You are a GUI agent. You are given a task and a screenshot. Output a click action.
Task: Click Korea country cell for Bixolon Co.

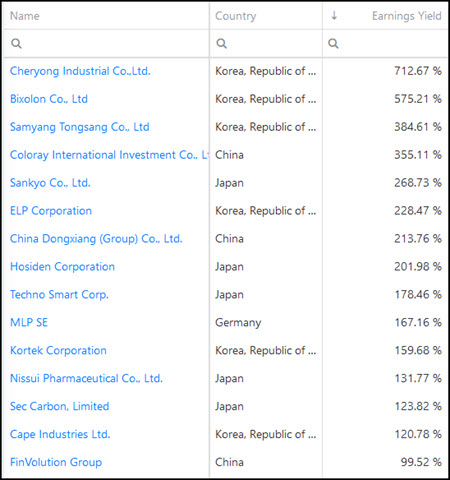tap(266, 99)
